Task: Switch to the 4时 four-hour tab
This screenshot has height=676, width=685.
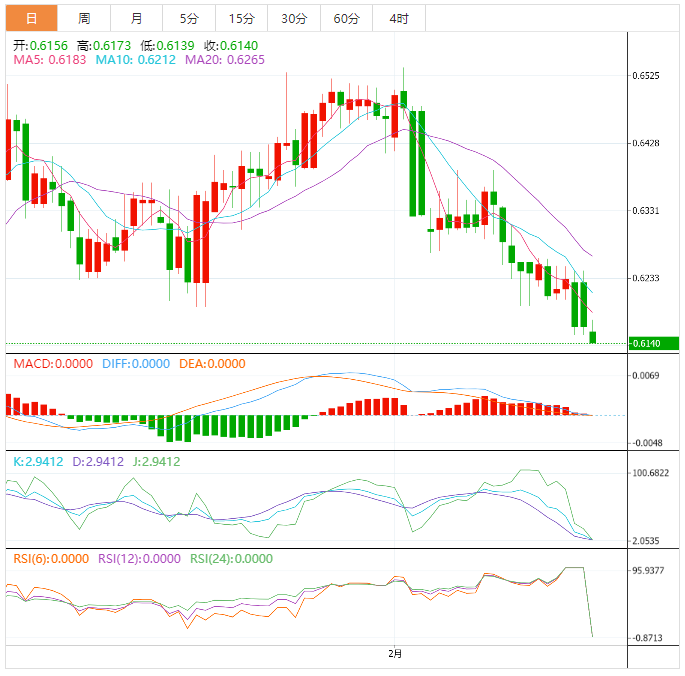Action: tap(399, 18)
